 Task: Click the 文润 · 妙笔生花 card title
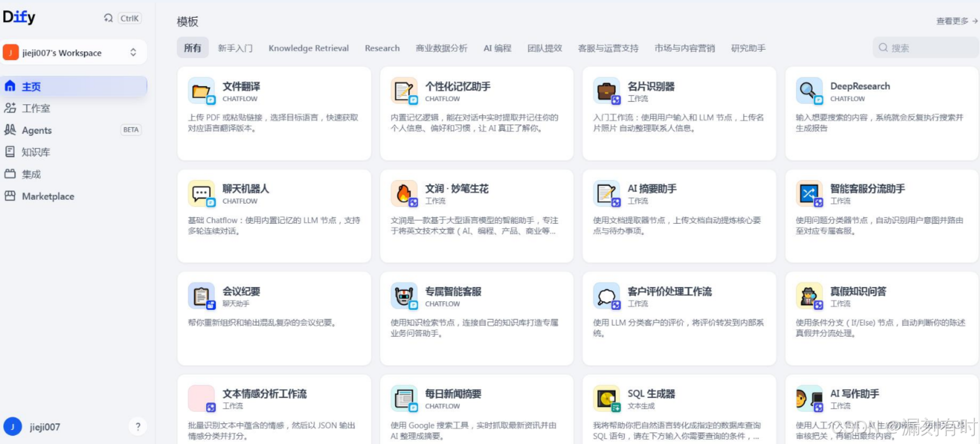tap(457, 188)
